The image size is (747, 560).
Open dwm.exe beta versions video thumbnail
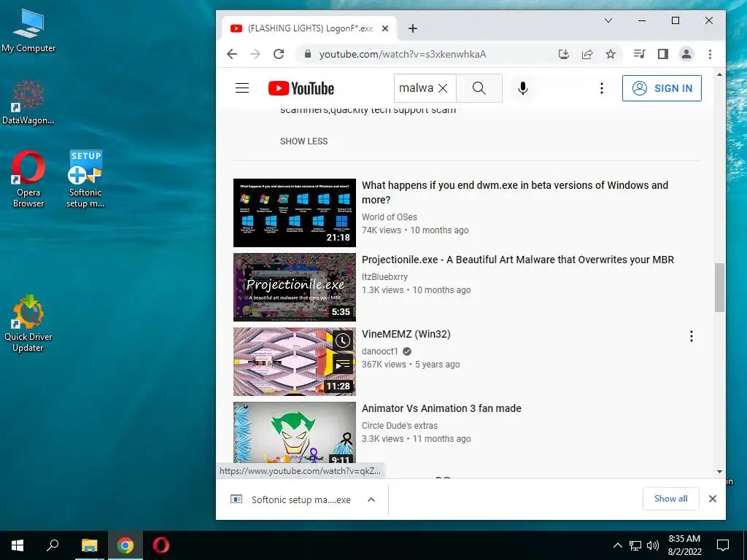pos(295,213)
